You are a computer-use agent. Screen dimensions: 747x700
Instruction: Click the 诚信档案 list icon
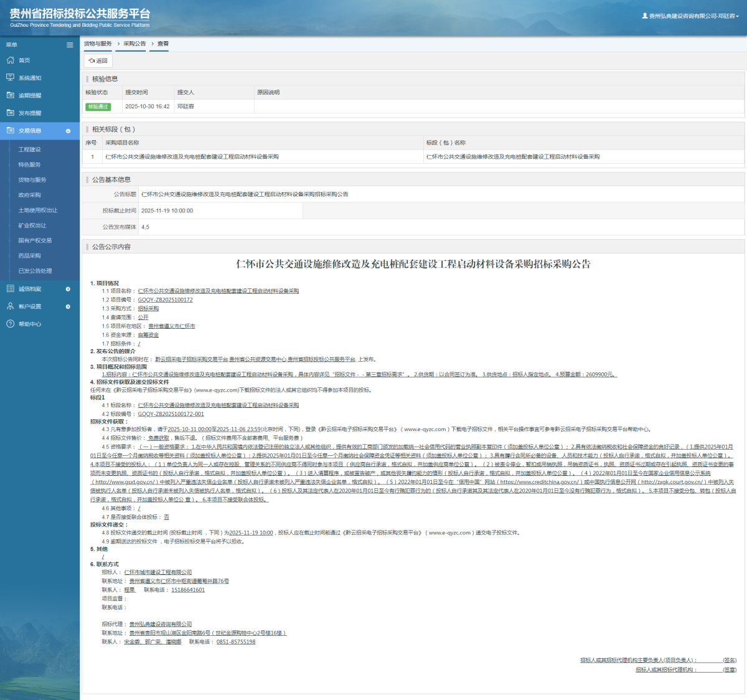pos(10,289)
